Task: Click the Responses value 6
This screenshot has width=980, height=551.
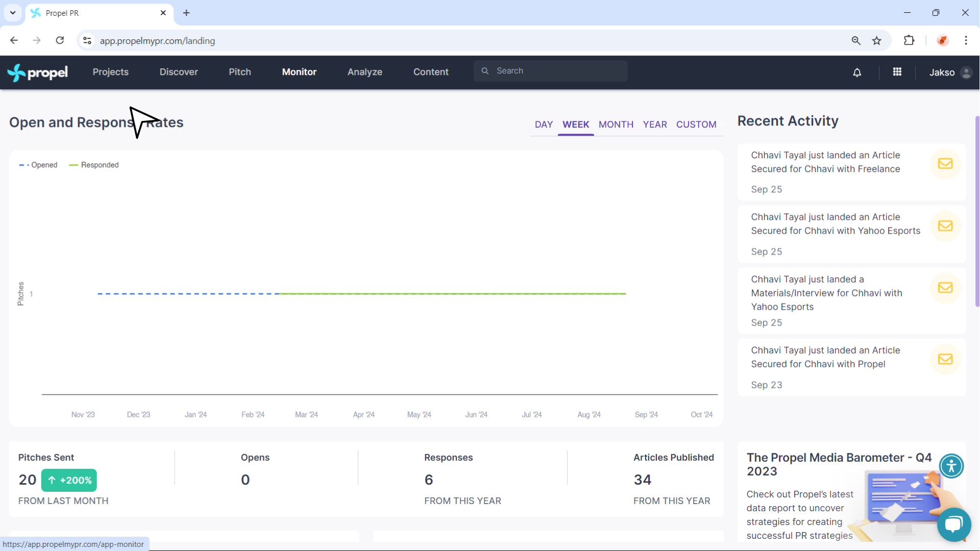Action: pyautogui.click(x=429, y=480)
